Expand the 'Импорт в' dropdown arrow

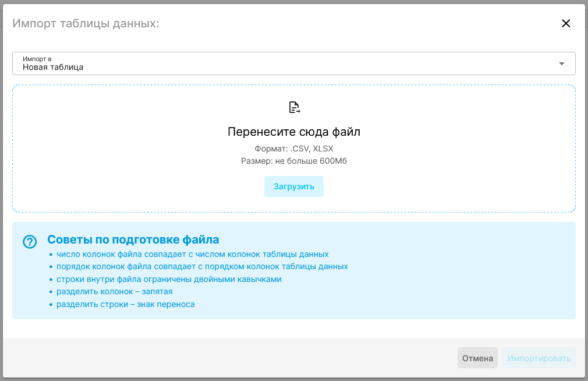[x=561, y=63]
